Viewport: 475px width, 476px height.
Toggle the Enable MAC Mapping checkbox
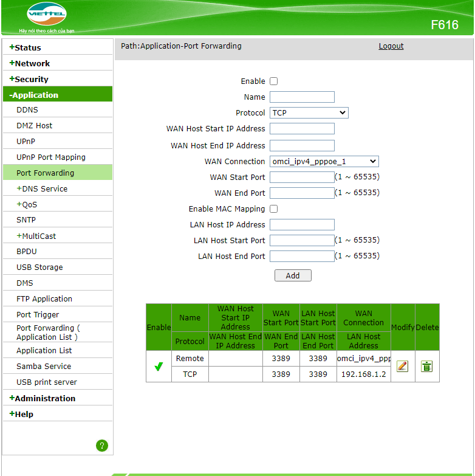pos(273,209)
